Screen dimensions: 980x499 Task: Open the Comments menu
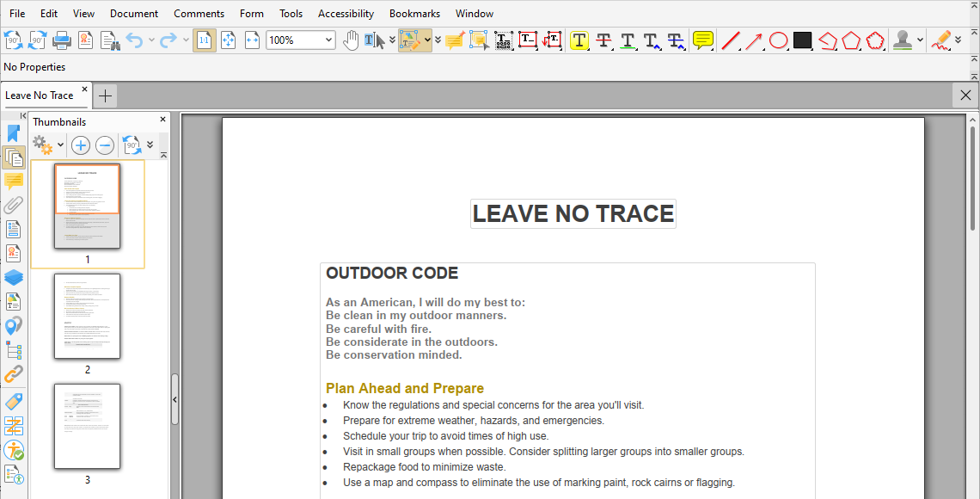click(x=199, y=13)
